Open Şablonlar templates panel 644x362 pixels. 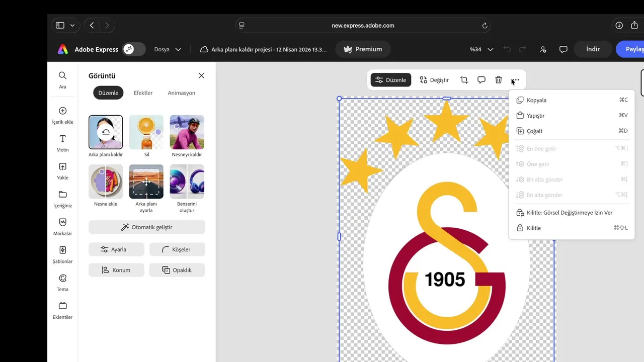62,255
